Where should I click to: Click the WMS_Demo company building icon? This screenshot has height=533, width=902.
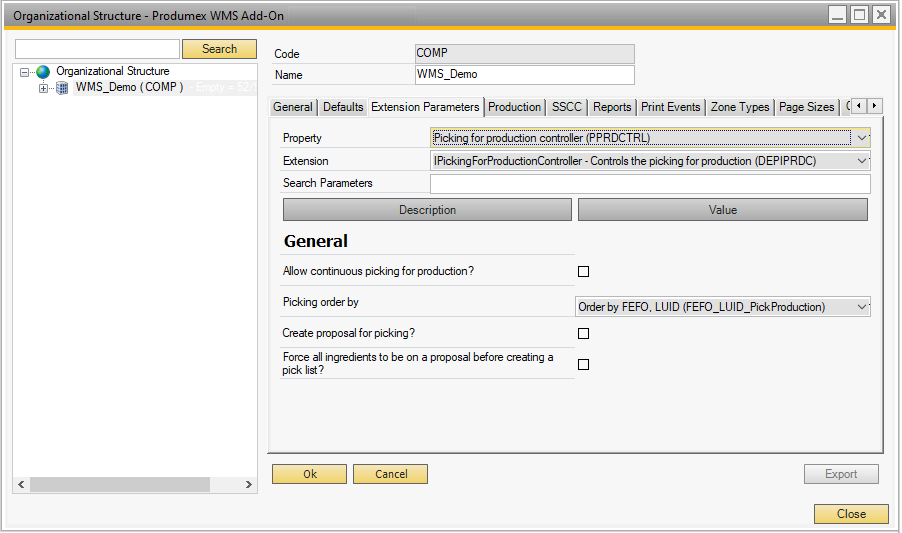[62, 88]
